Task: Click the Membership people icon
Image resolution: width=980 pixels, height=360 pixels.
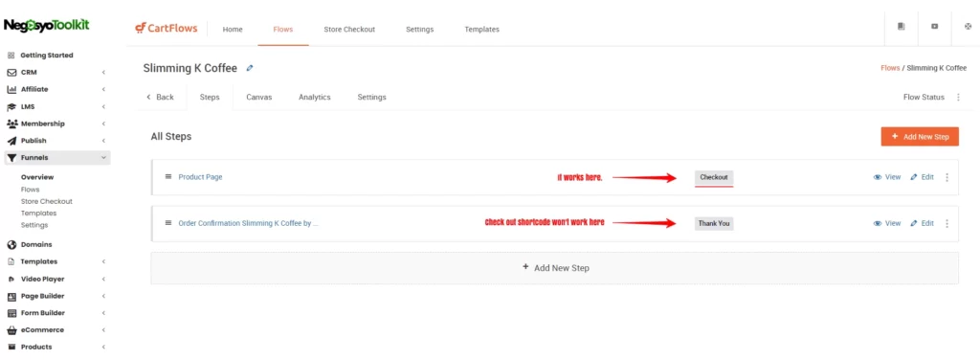Action: [x=11, y=124]
